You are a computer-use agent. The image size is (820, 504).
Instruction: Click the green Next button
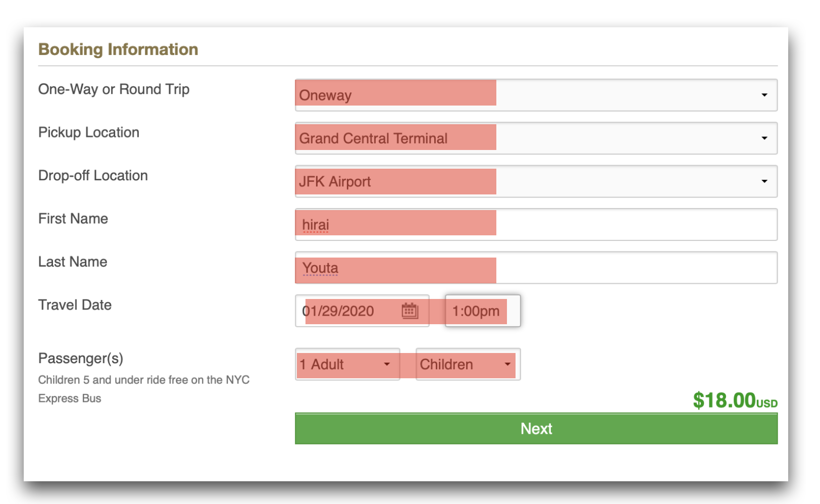coord(536,429)
